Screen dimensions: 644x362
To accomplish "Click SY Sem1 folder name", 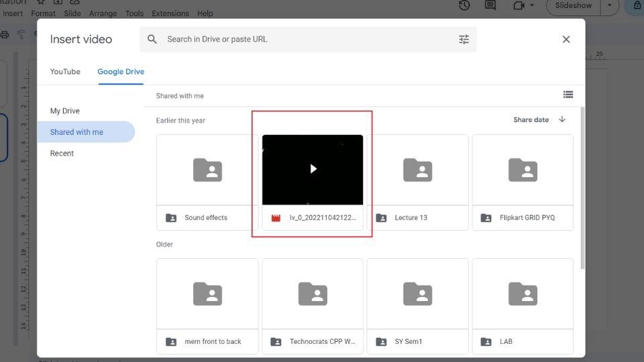I will point(409,341).
